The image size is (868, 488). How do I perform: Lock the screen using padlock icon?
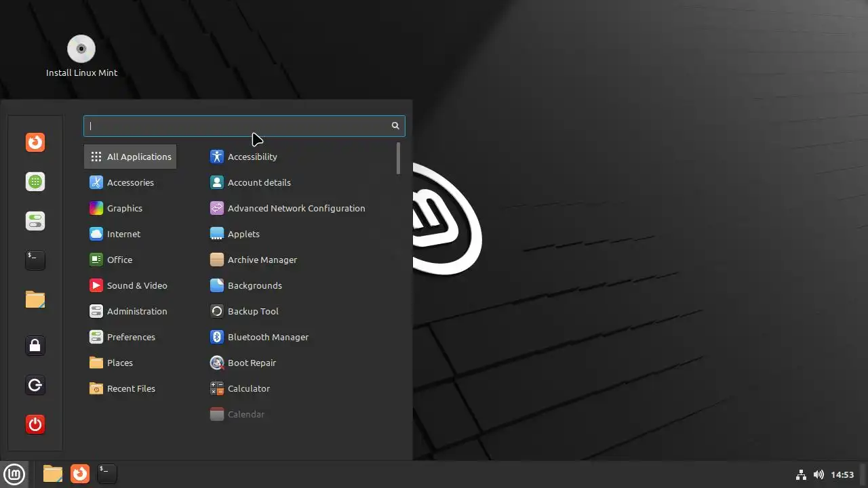click(35, 346)
